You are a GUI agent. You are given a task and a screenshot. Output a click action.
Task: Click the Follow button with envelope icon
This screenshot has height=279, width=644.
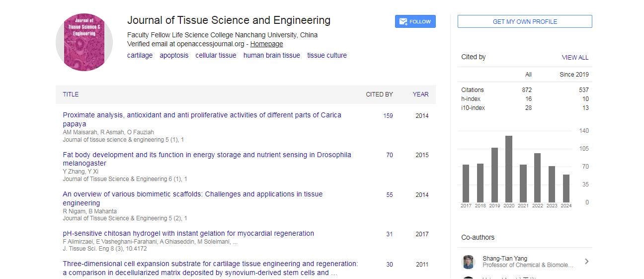415,21
